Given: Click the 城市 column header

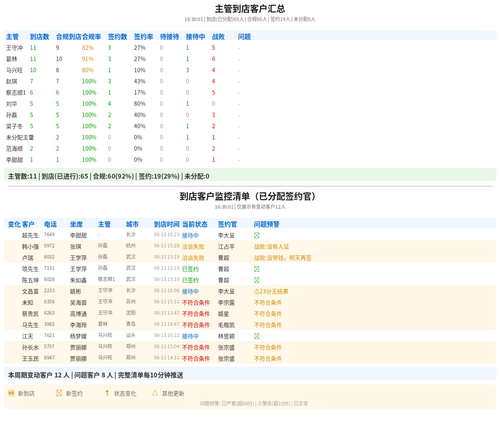Looking at the screenshot, I should (x=132, y=224).
